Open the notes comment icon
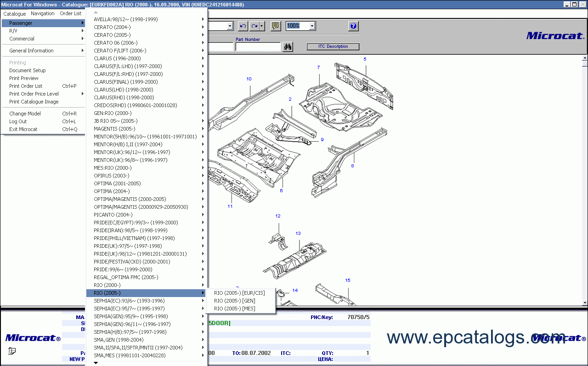The height and width of the screenshot is (366, 588). [276, 26]
